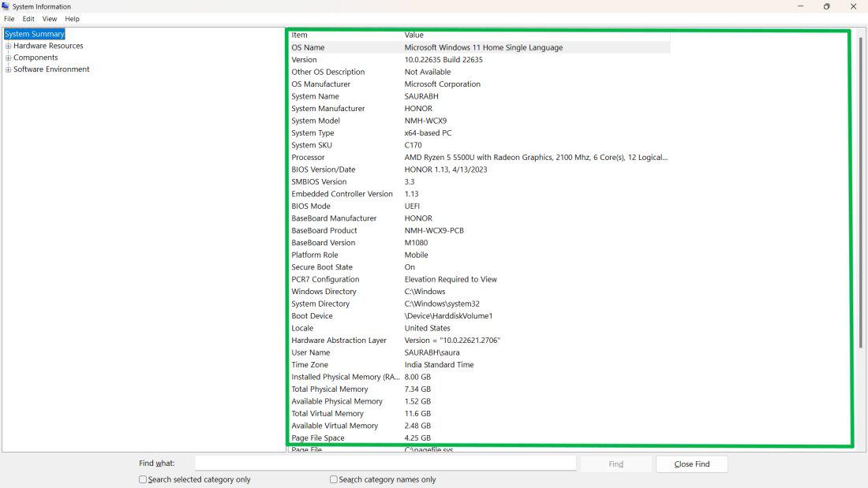Select the OS Manufacturer row
The height and width of the screenshot is (488, 868).
(480, 84)
